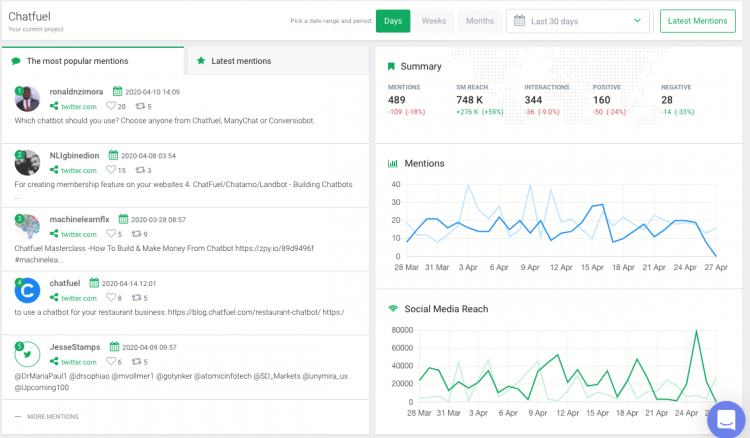This screenshot has height=438, width=750.
Task: Open twitter.com link under ronaldnzimora
Action: (x=78, y=107)
